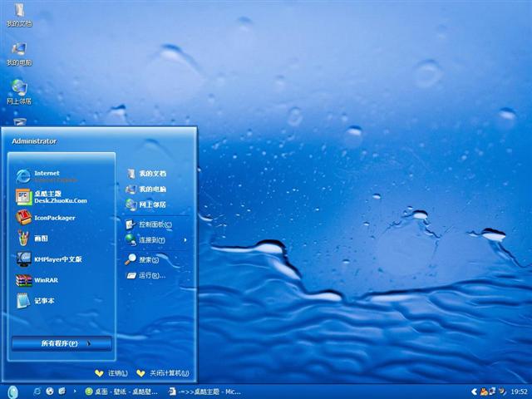Show hidden system tray icons

[x=475, y=392]
